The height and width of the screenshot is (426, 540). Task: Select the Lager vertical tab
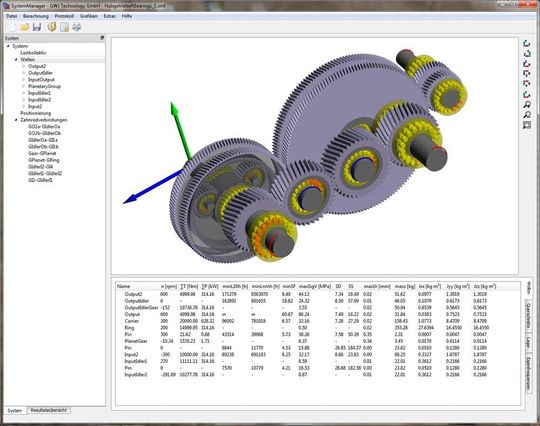527,342
